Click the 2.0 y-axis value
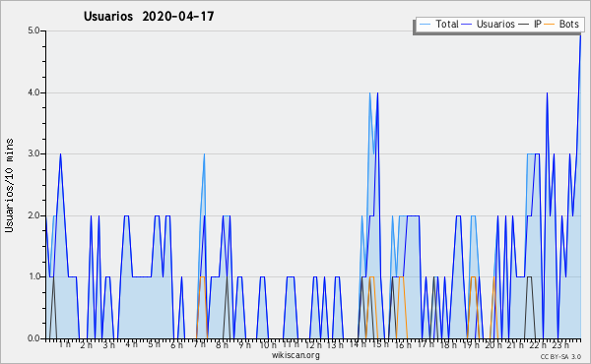591x364 pixels. 33,215
